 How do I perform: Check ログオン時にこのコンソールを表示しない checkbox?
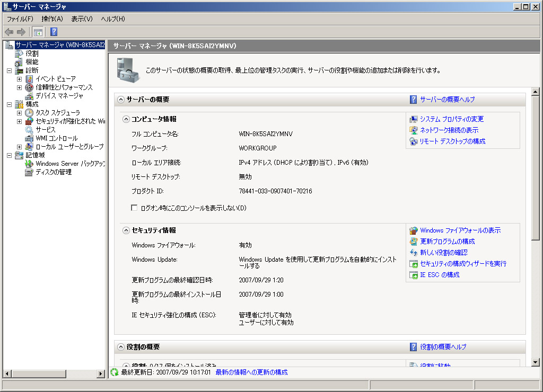coord(134,208)
